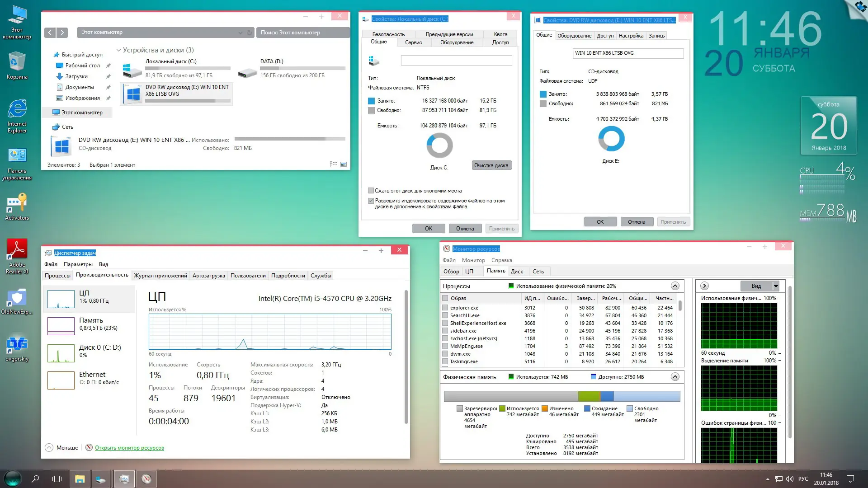Collapse the Процессы section in Resource Monitor
Viewport: 868px width, 488px height.
[675, 286]
